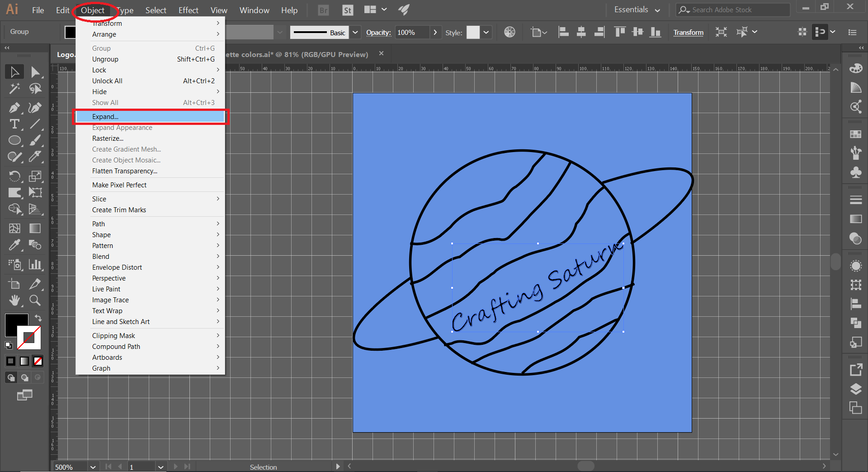The image size is (868, 472).
Task: Open the Layers panel icon
Action: coord(855,389)
